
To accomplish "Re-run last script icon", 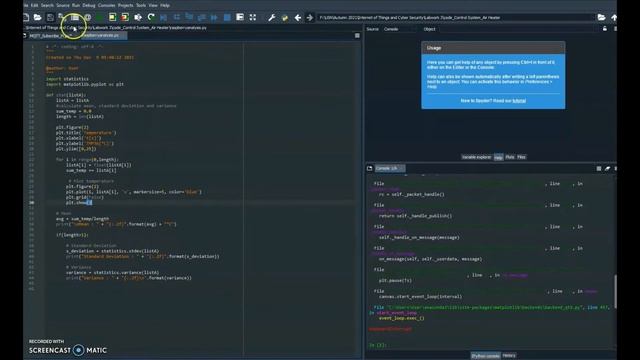I will pos(151,18).
